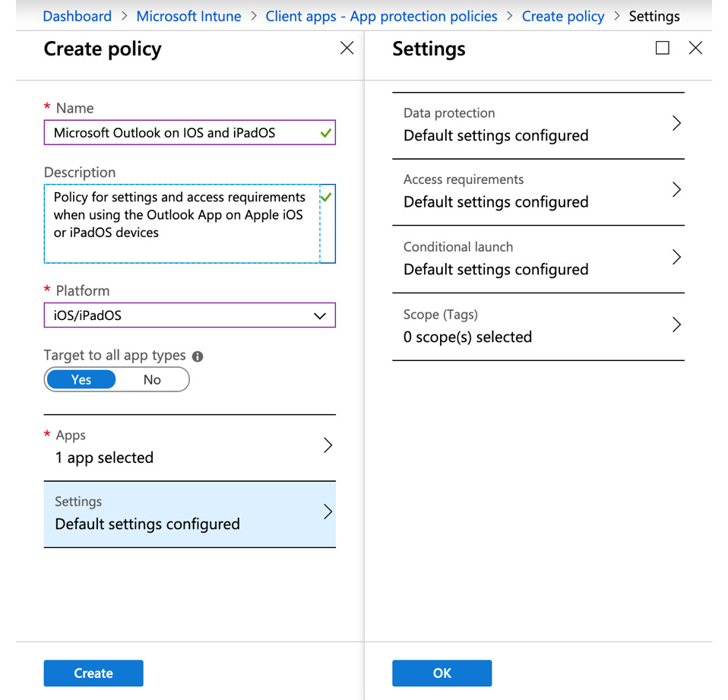This screenshot has height=700, width=728.
Task: Close the Create policy blade
Action: pos(347,49)
